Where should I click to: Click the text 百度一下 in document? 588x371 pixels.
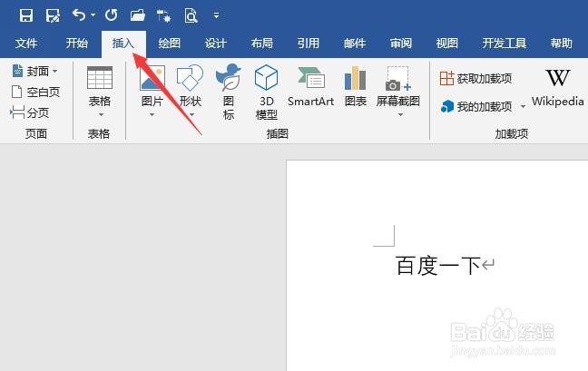438,265
